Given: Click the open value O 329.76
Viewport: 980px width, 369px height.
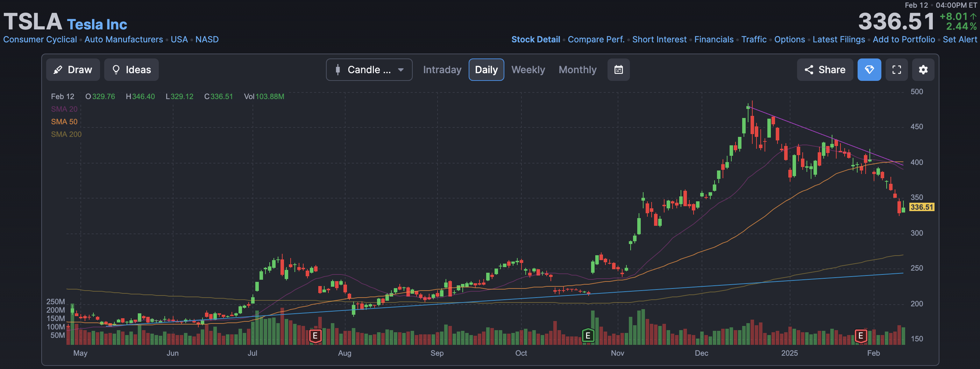Looking at the screenshot, I should (100, 97).
